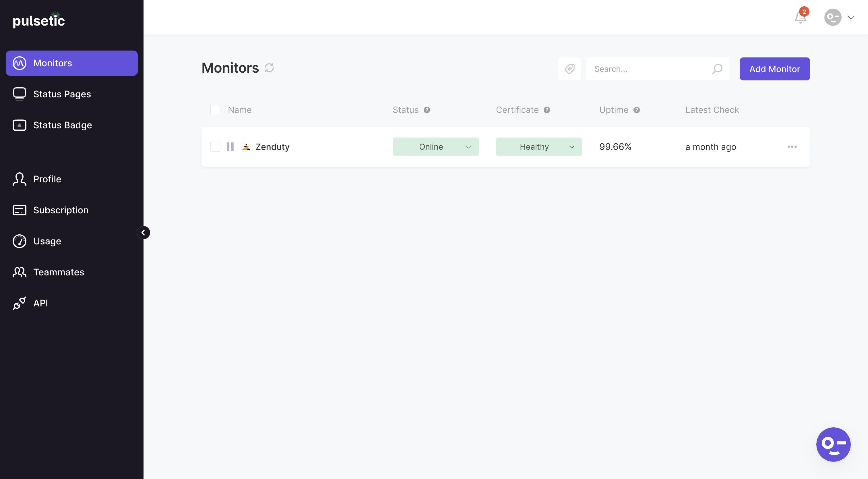This screenshot has width=868, height=479.
Task: Click the Add Monitor button
Action: (x=774, y=69)
